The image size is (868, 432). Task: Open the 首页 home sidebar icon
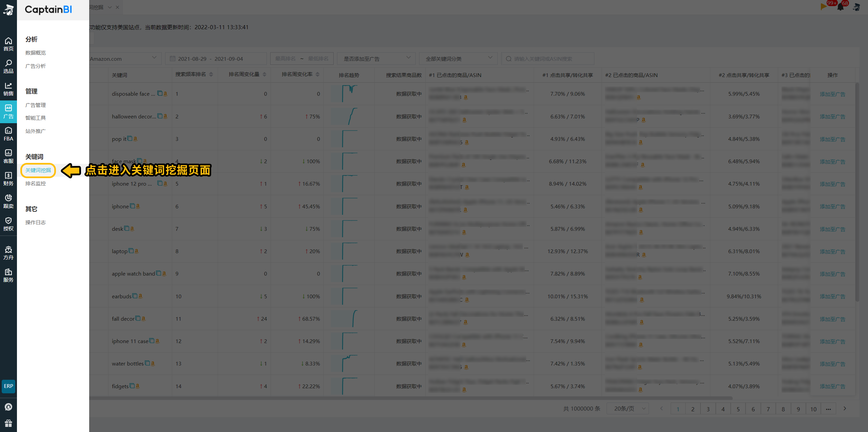8,44
